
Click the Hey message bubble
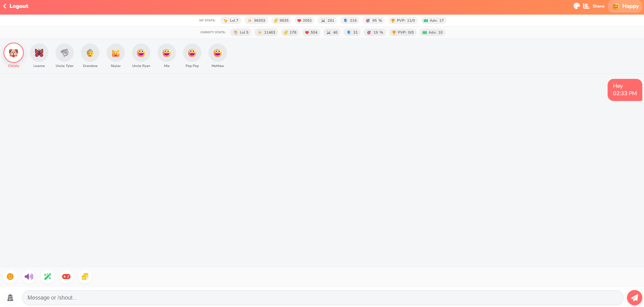click(x=625, y=90)
